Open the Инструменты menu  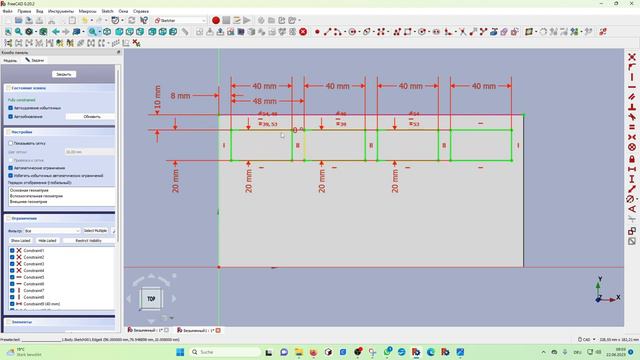61,11
